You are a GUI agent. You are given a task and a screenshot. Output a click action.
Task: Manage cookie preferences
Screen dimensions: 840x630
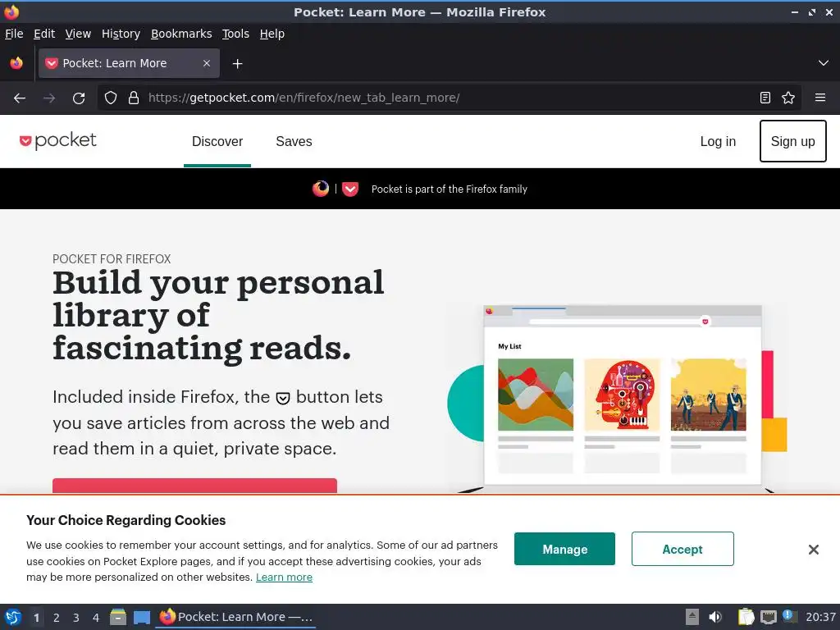pos(564,549)
